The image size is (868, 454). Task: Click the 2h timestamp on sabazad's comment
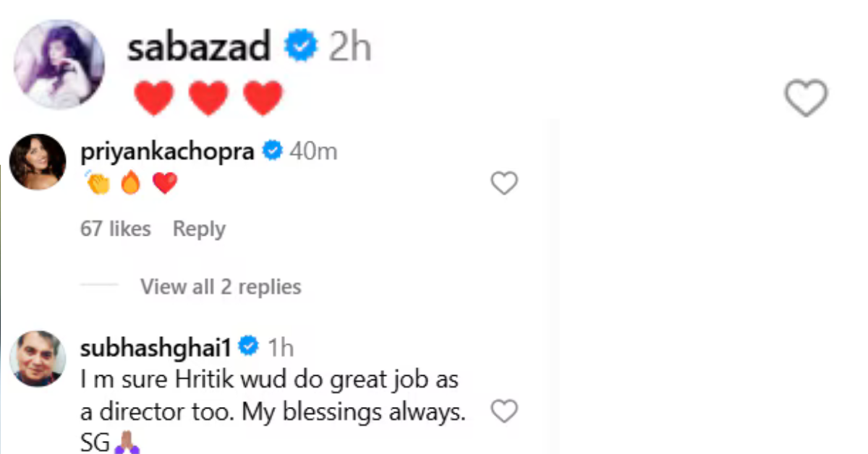coord(350,48)
